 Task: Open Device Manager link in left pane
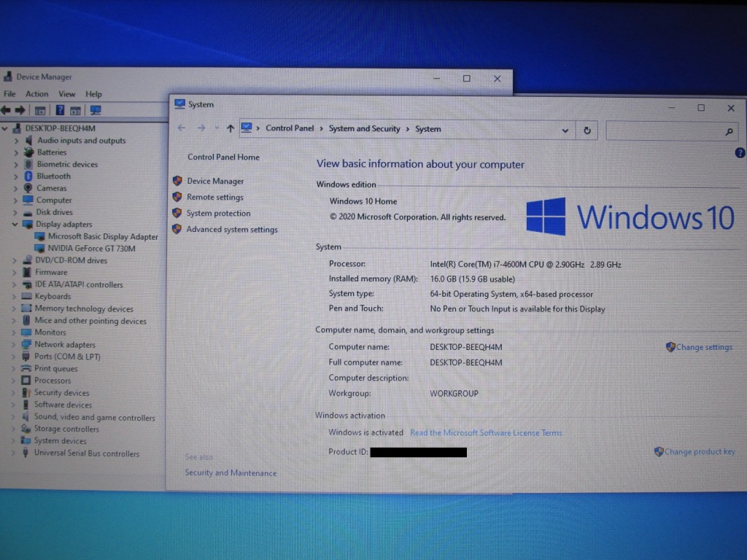tap(215, 181)
